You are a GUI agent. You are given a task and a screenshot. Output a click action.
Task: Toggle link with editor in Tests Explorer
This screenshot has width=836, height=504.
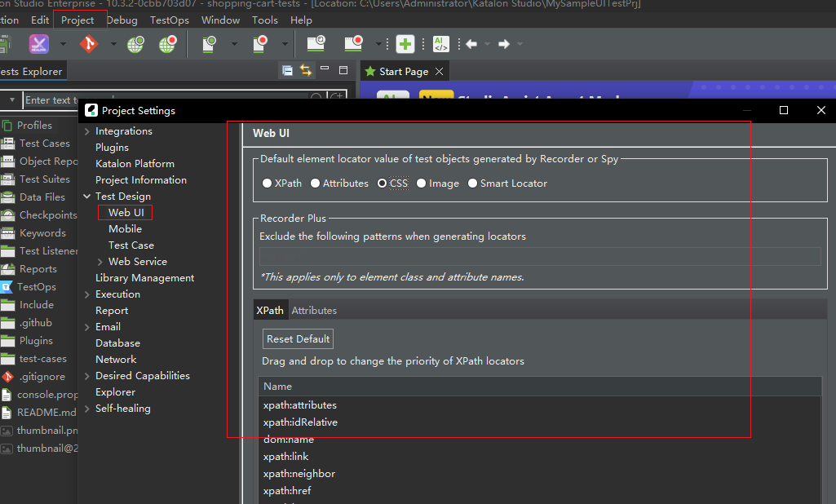pyautogui.click(x=306, y=70)
